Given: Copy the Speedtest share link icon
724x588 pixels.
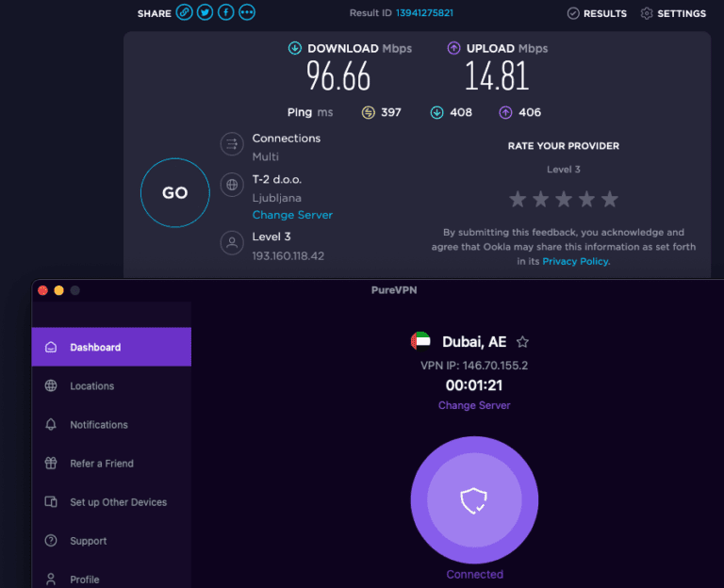Looking at the screenshot, I should (x=184, y=12).
